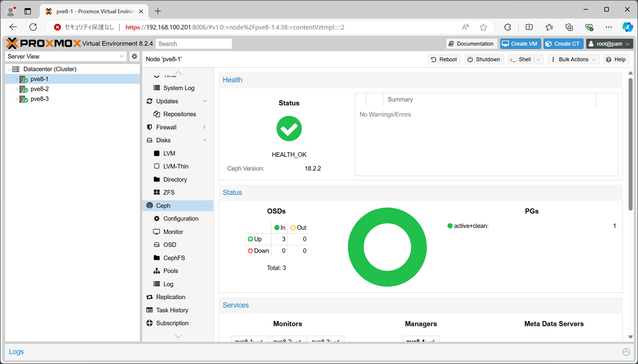Image resolution: width=638 pixels, height=364 pixels.
Task: Add this page to favorites with the star icon
Action: click(x=483, y=27)
